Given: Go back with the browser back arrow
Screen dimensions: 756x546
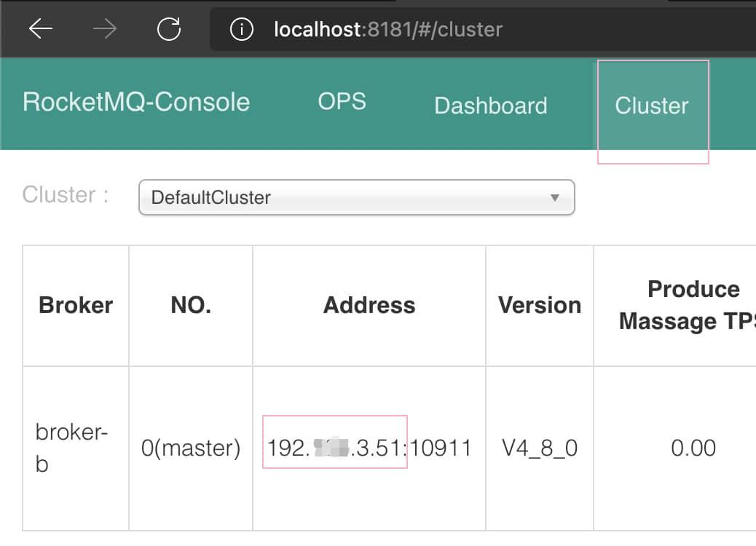Looking at the screenshot, I should [x=41, y=29].
